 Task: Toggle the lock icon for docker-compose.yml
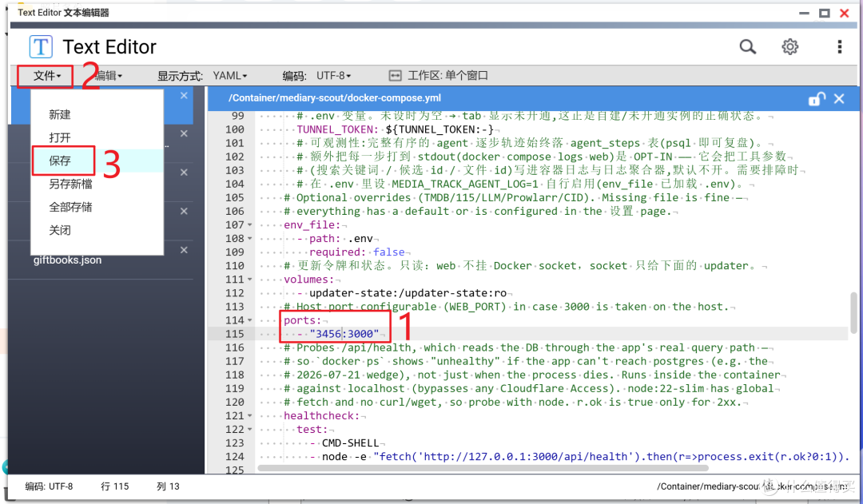coord(817,98)
